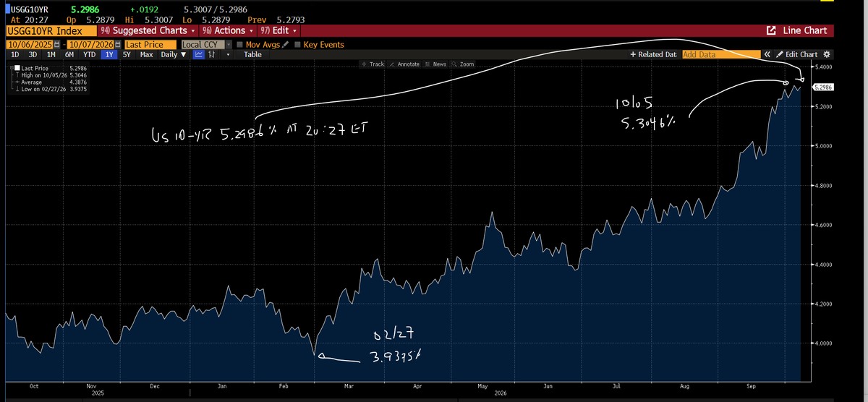Activate the Zoom tool

coord(463,64)
